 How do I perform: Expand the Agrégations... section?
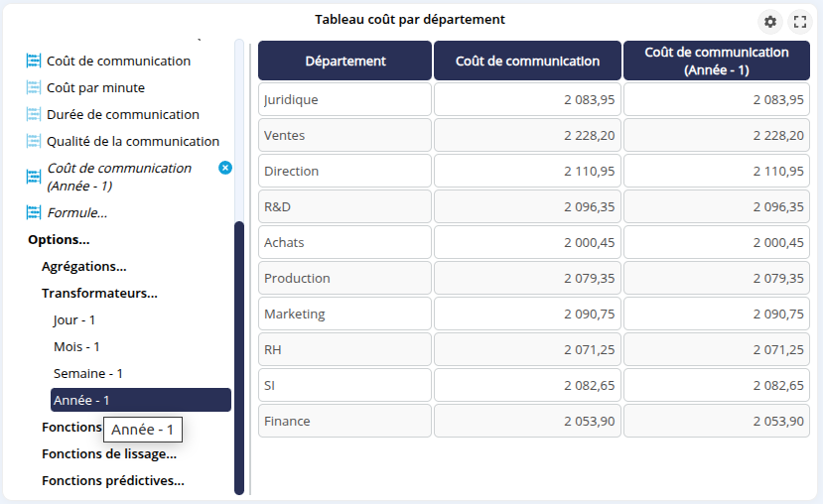pos(83,267)
